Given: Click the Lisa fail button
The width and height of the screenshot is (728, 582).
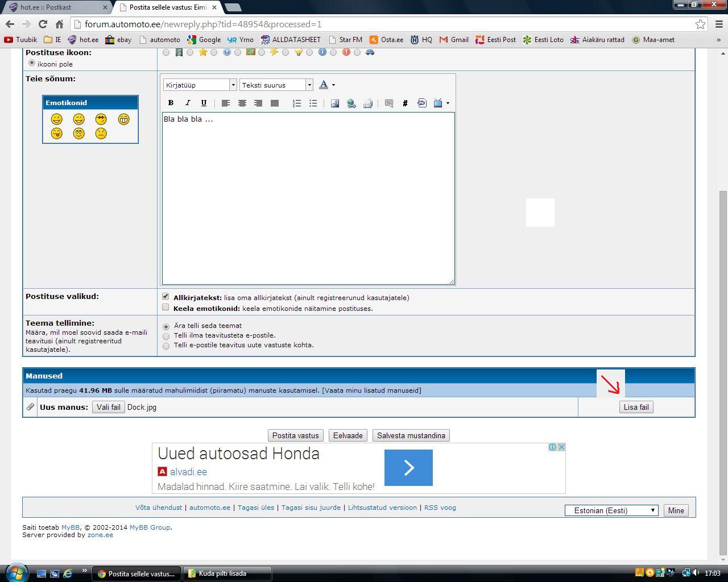Looking at the screenshot, I should pos(636,407).
